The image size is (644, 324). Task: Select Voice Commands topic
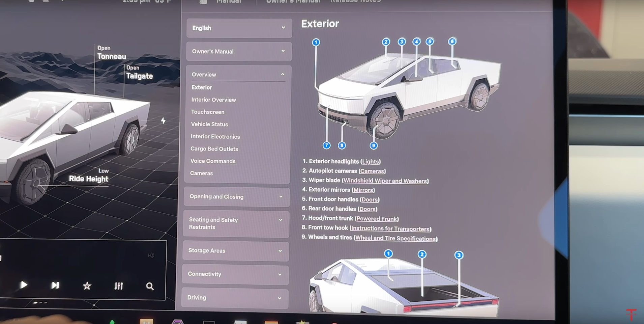(213, 161)
